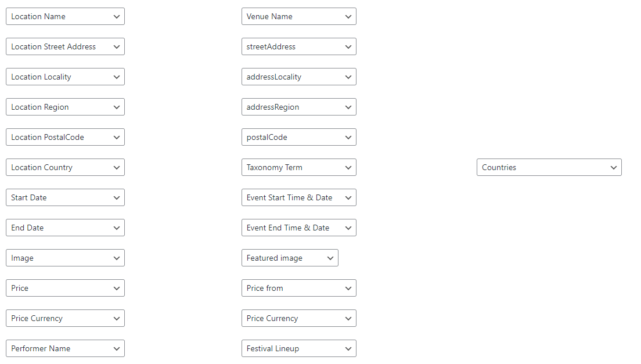Screen dimensions: 641x364
Task: Expand the addressLocality dropdown
Action: point(299,77)
